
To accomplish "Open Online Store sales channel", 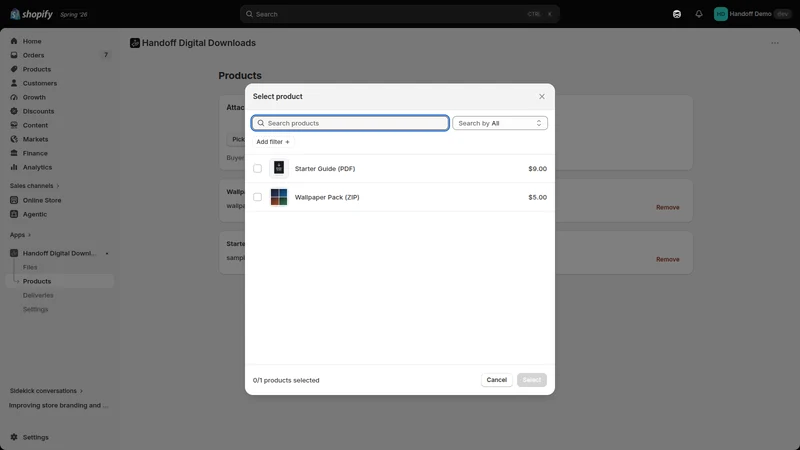I will (x=42, y=201).
